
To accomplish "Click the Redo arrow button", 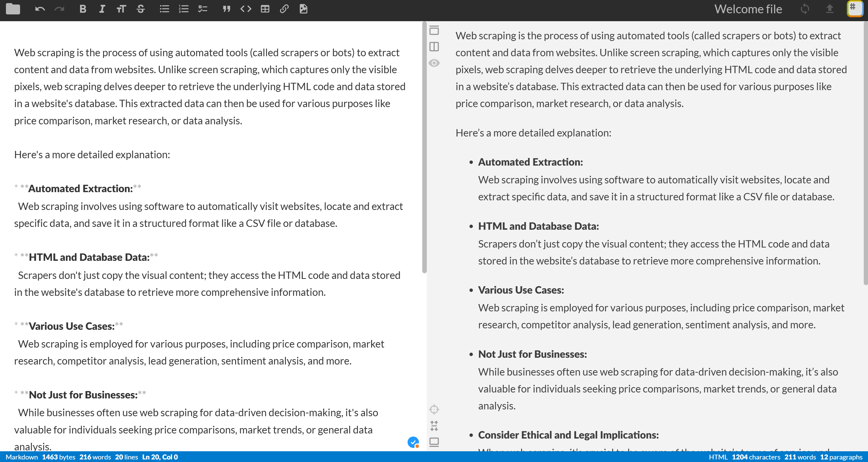I will [59, 9].
